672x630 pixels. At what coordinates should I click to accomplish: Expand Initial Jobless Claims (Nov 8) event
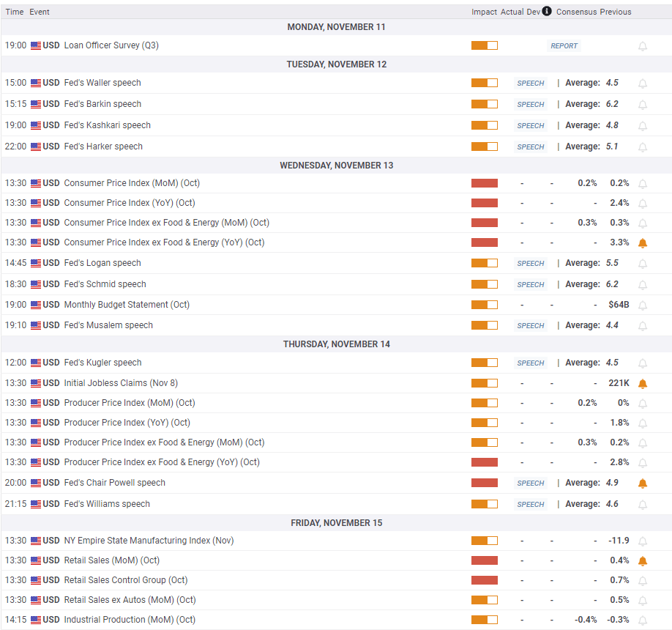point(121,383)
